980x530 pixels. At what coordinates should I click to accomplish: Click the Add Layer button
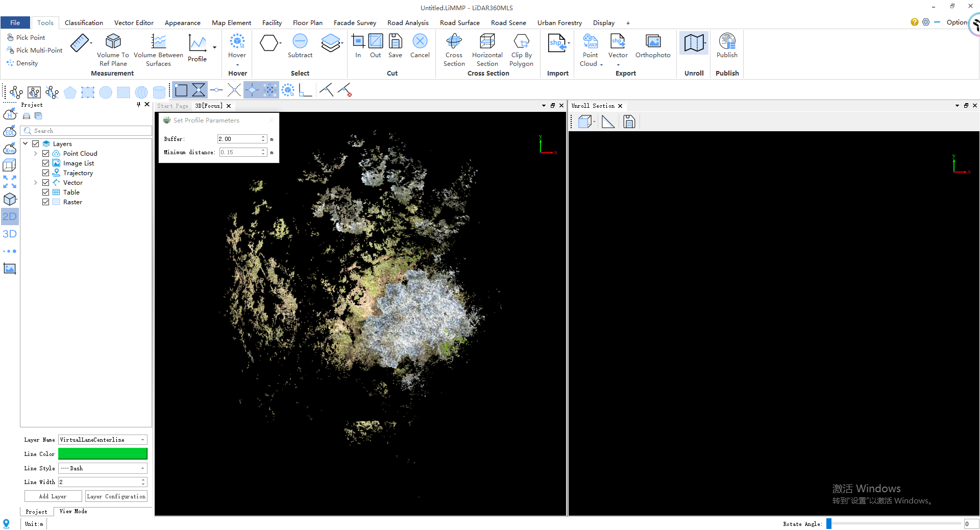tap(53, 496)
